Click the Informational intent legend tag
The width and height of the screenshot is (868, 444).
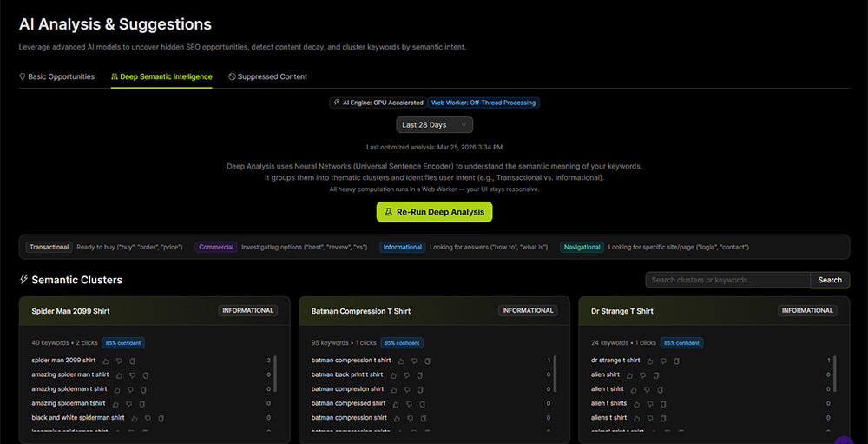(403, 248)
